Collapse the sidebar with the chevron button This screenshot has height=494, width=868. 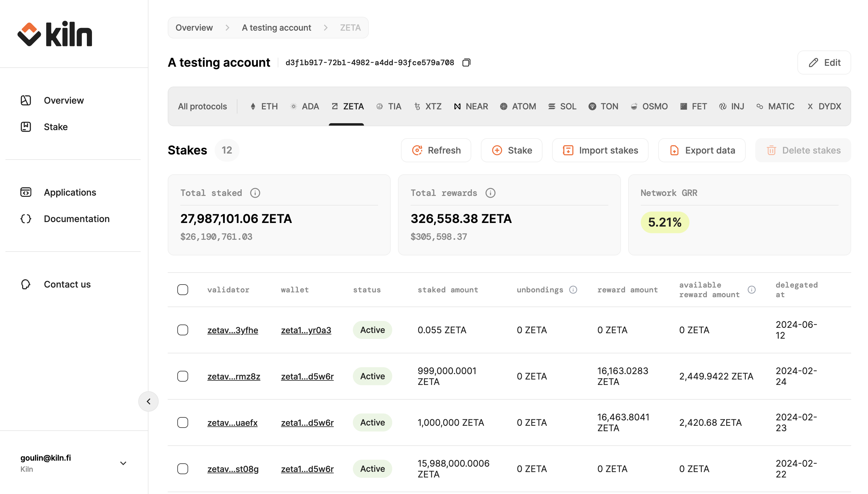[x=148, y=401]
